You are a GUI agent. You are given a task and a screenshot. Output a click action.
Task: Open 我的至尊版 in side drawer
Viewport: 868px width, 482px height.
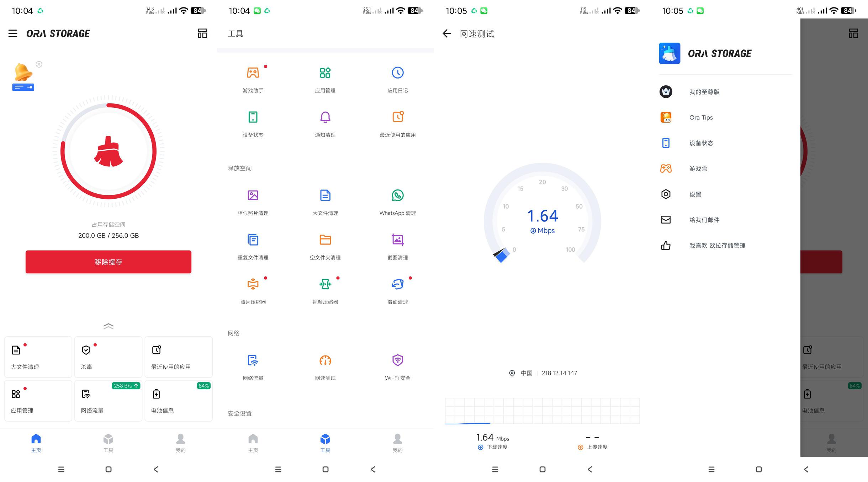[x=704, y=92]
